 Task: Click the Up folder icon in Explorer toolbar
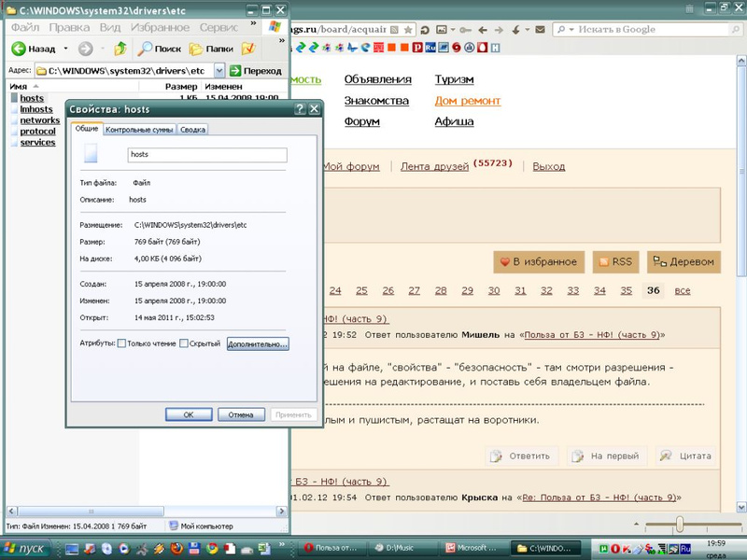(120, 49)
